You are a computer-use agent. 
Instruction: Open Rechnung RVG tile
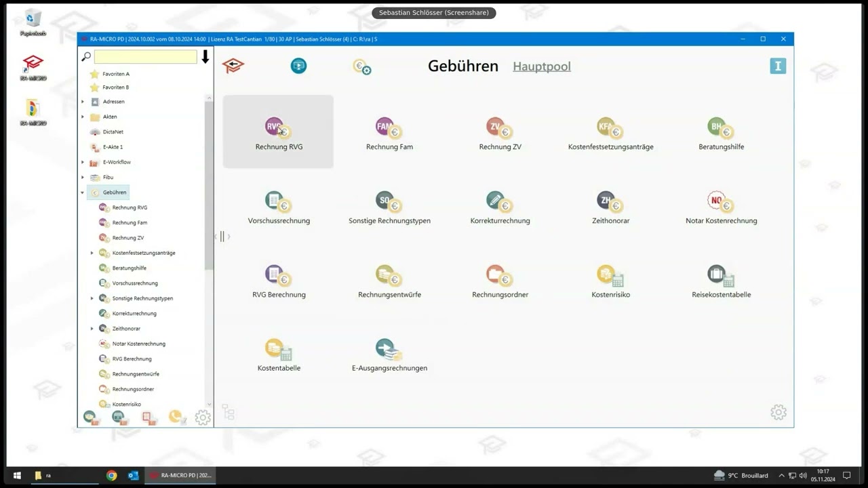pyautogui.click(x=278, y=132)
